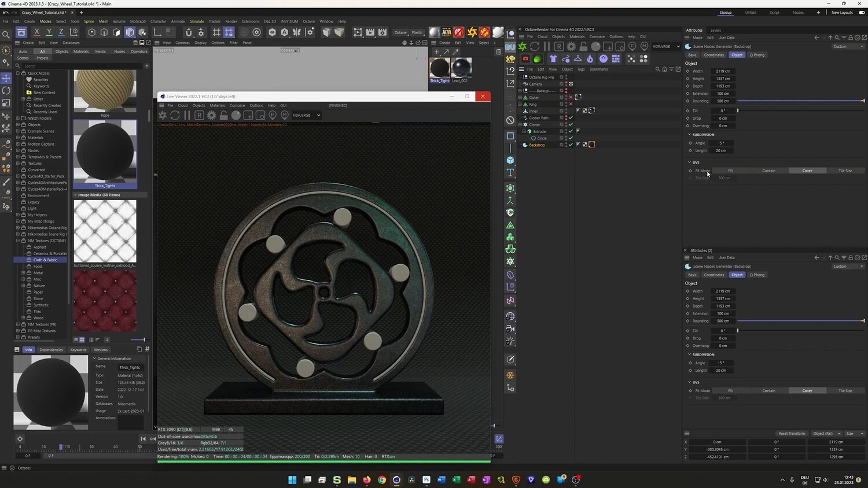
Task: Select Tile Size fit mode in top Attributes
Action: click(x=845, y=171)
